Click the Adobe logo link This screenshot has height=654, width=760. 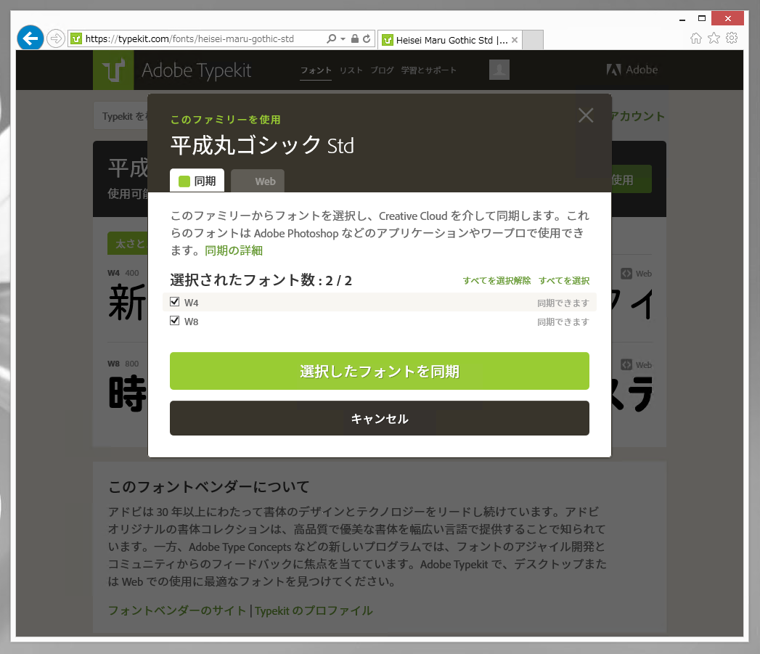(x=632, y=70)
